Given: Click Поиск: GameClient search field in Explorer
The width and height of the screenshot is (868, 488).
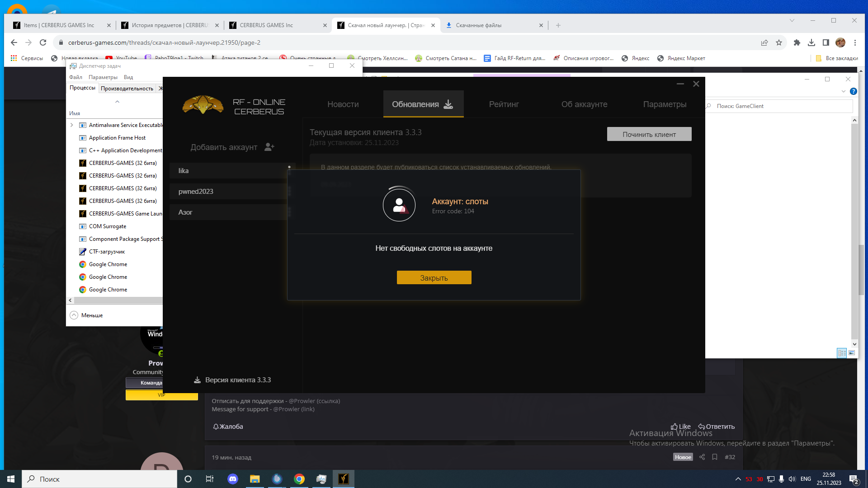Looking at the screenshot, I should [778, 106].
